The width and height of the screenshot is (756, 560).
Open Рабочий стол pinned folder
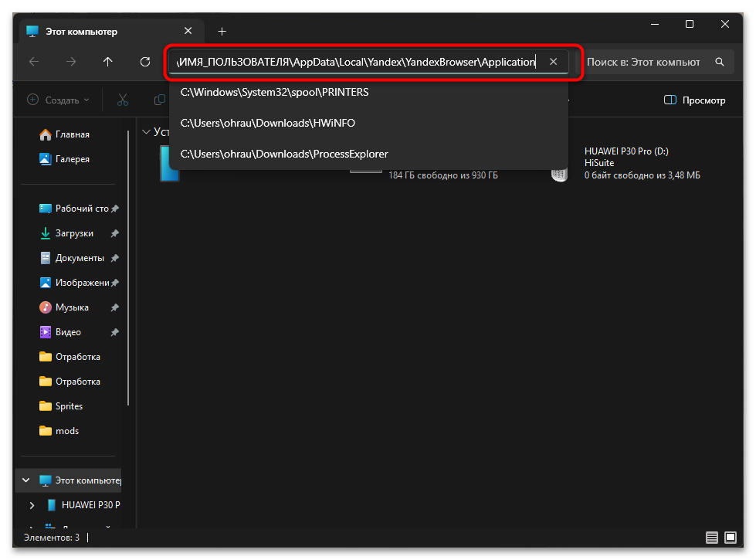tap(75, 209)
